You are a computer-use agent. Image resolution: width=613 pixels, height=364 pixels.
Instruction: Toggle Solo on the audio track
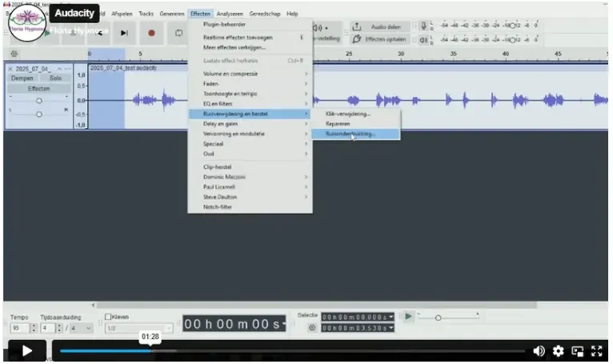pyautogui.click(x=54, y=78)
